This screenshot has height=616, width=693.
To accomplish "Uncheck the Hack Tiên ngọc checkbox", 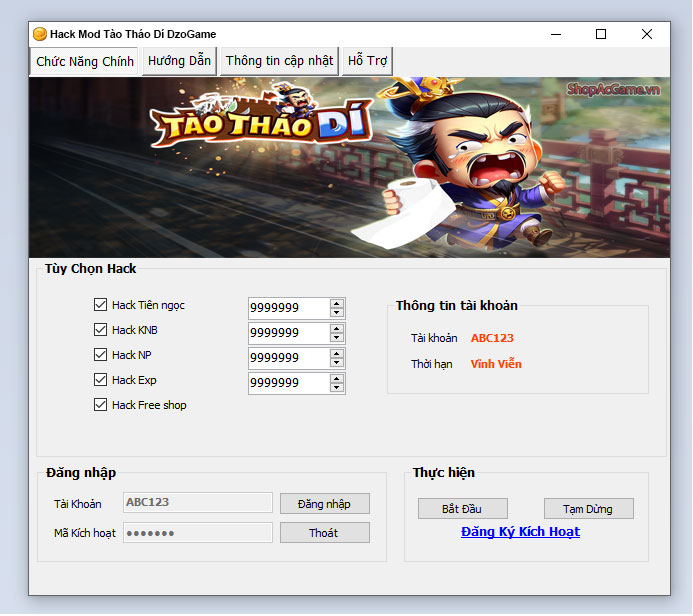I will pyautogui.click(x=100, y=304).
